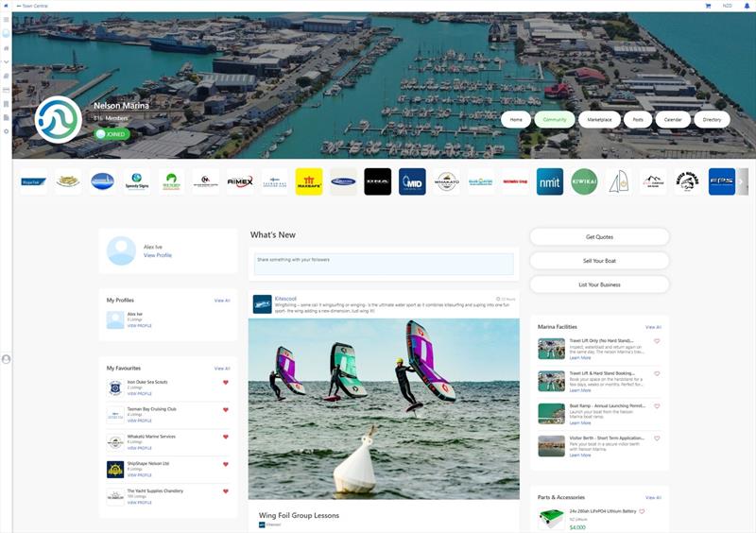The height and width of the screenshot is (533, 756).
Task: Favourite the 24v LiFePO4 Lithium Battery heart
Action: tap(642, 512)
